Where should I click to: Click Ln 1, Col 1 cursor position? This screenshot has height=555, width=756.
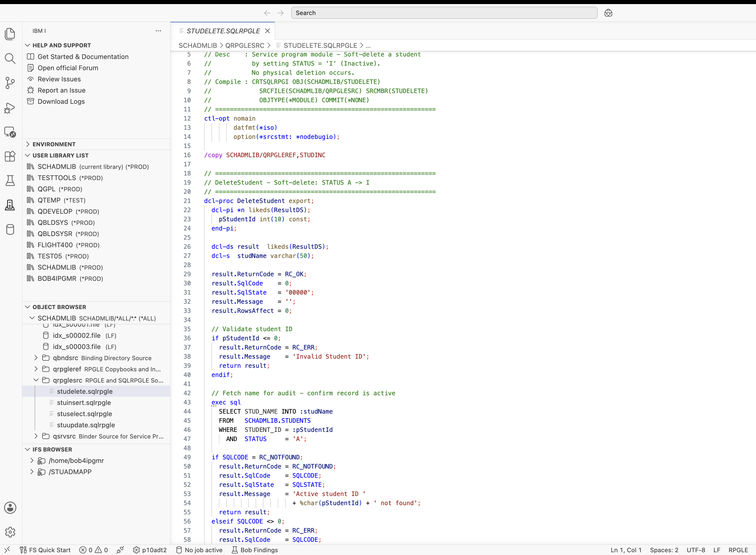tap(626, 550)
